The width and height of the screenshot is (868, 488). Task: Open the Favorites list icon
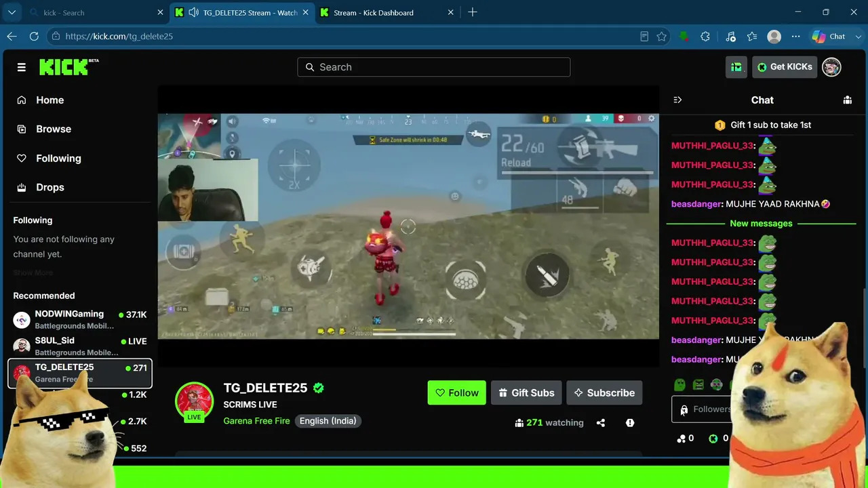[752, 37]
